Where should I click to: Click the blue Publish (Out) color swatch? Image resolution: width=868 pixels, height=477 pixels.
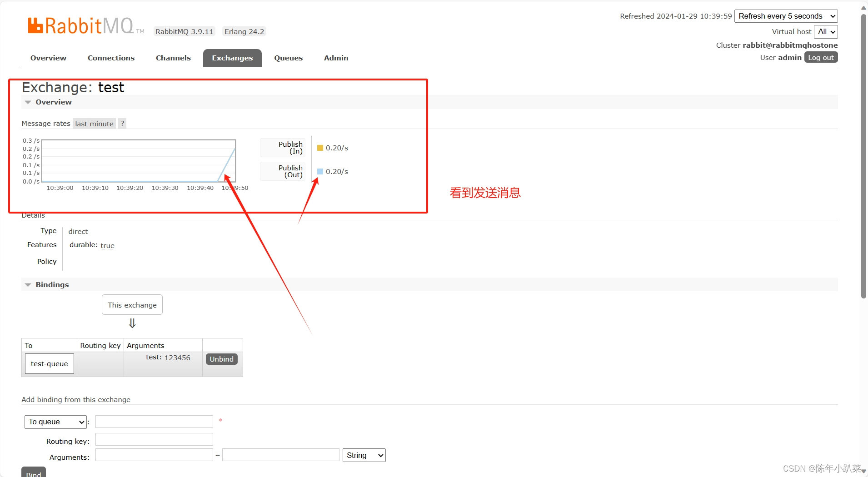pyautogui.click(x=320, y=171)
